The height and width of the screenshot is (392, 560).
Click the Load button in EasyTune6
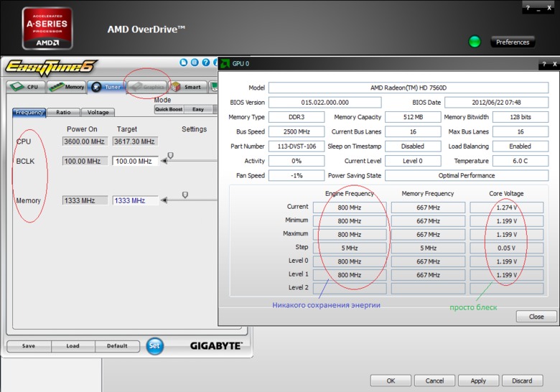[x=73, y=346]
